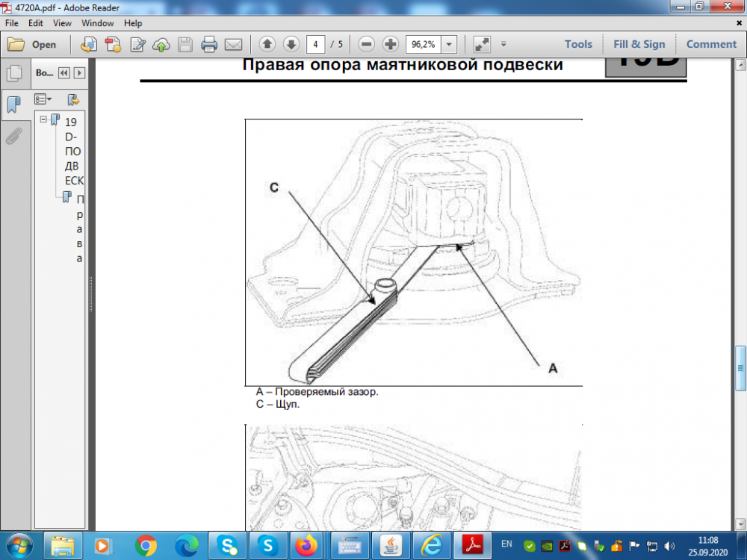Open Firefox from the taskbar
Image resolution: width=747 pixels, height=560 pixels.
tap(306, 546)
